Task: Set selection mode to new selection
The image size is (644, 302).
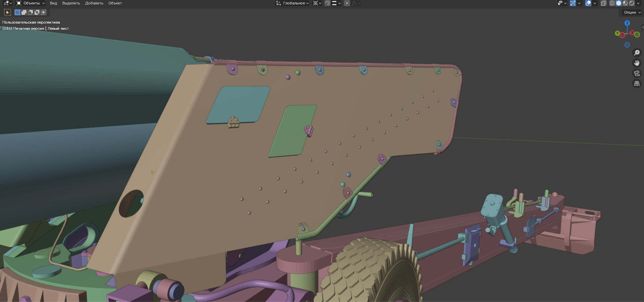Action: [17, 12]
